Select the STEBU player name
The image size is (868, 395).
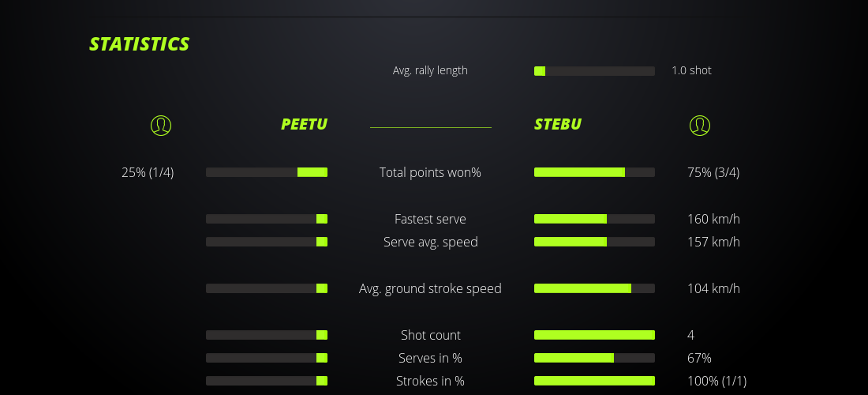558,124
